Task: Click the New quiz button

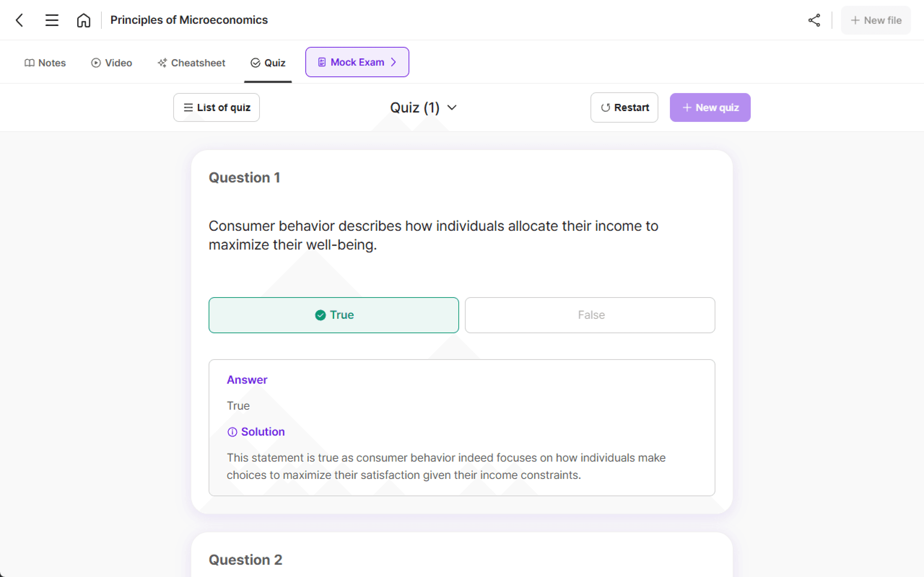Action: 710,107
